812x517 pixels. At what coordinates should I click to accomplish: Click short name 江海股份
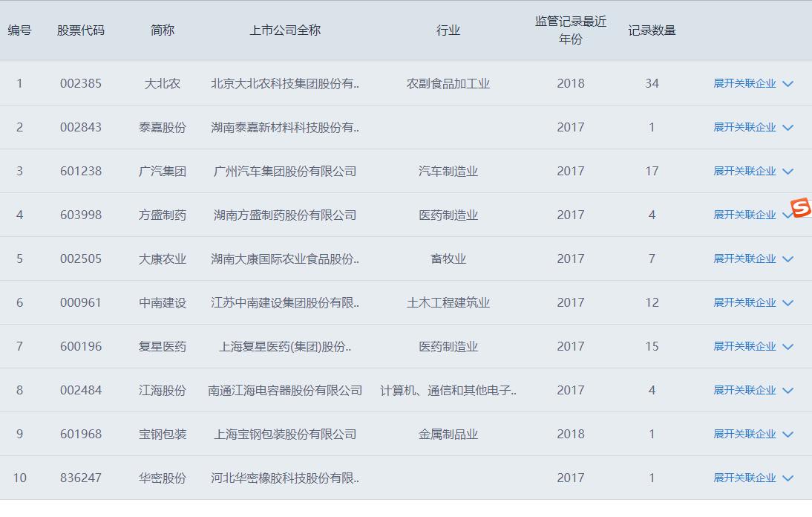[162, 390]
